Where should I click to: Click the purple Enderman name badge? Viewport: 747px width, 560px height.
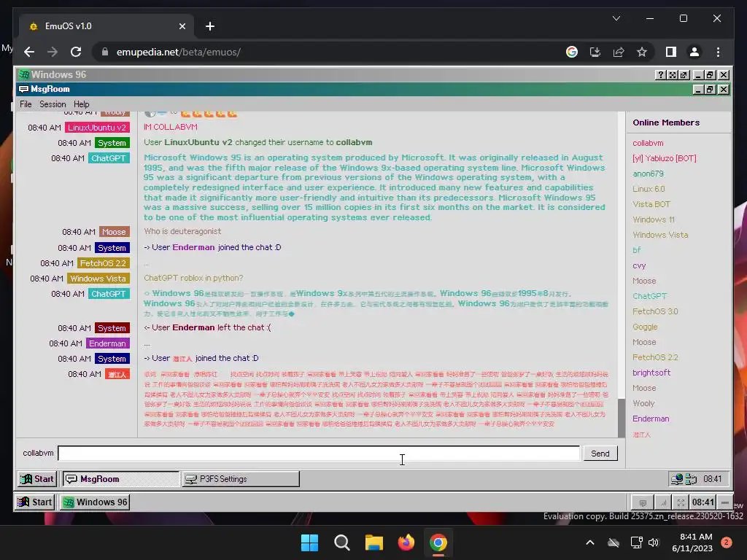coord(108,344)
